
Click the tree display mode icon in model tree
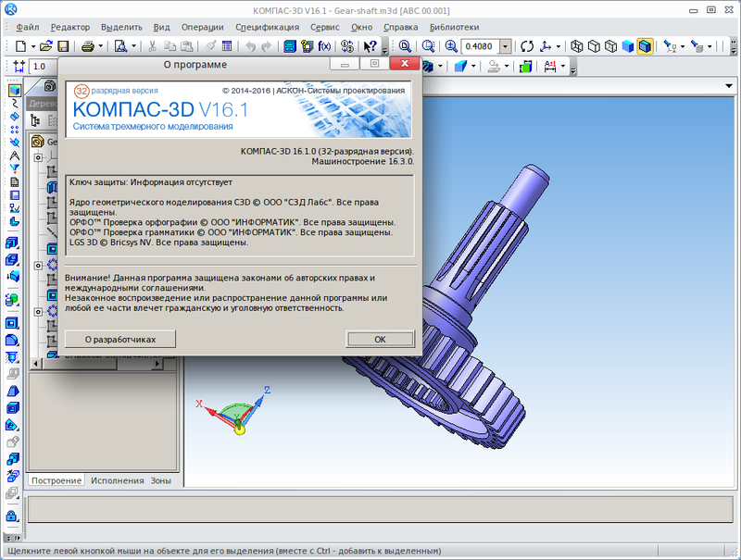click(35, 121)
